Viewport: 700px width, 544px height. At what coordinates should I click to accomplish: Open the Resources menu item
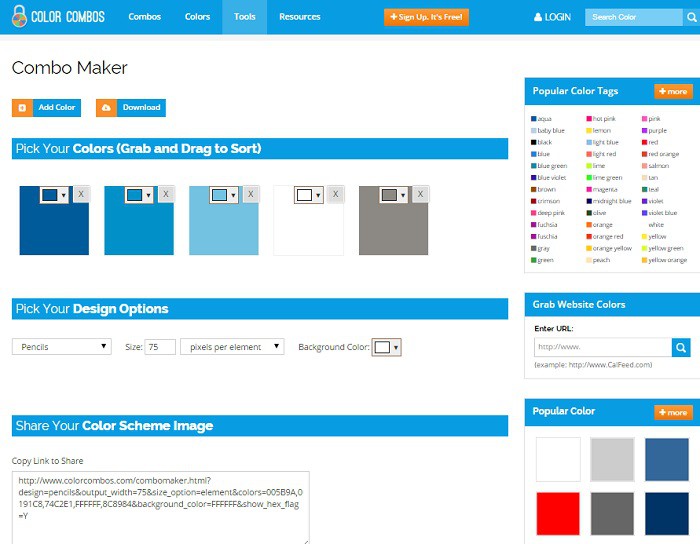[299, 17]
